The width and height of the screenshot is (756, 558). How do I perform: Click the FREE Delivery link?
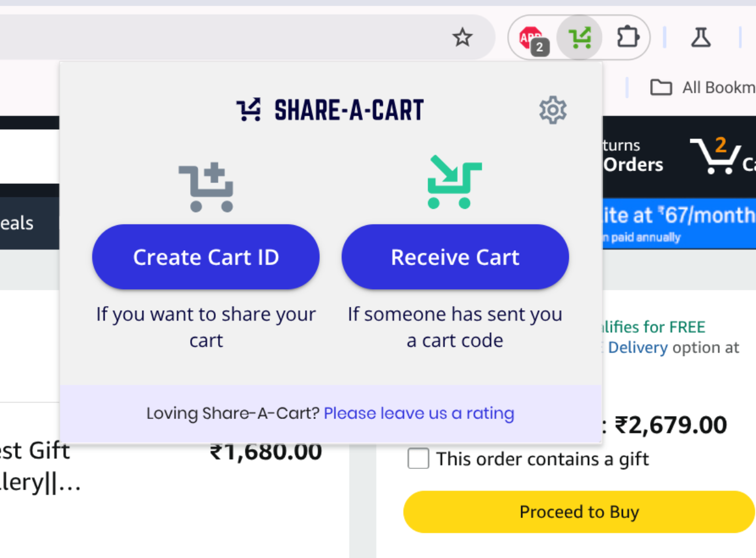(x=637, y=347)
